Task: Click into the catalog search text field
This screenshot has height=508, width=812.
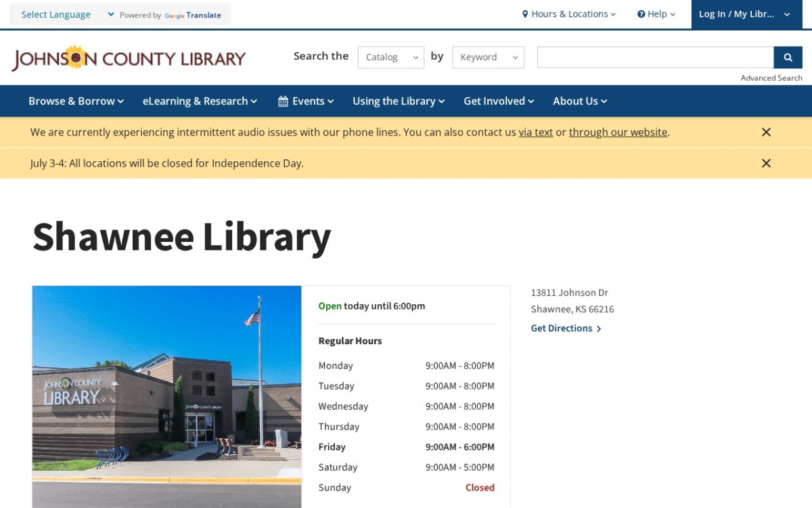Action: pyautogui.click(x=655, y=58)
